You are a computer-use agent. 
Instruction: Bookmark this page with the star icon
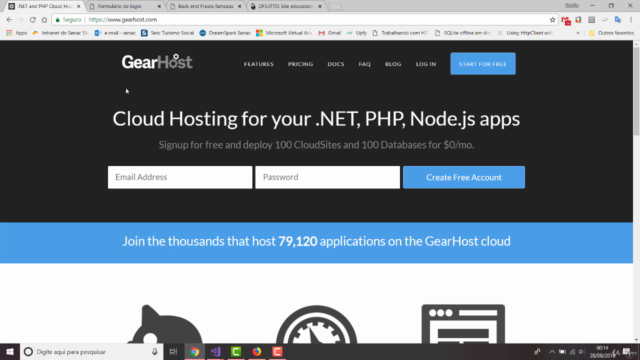pyautogui.click(x=552, y=20)
